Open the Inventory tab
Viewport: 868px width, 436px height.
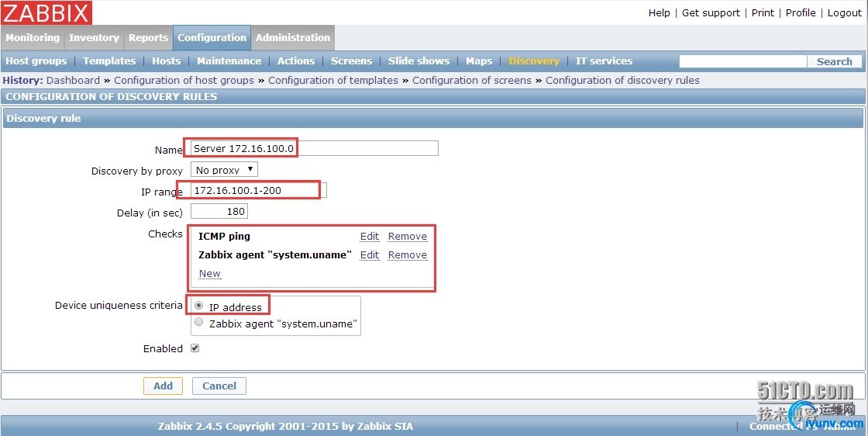pyautogui.click(x=94, y=38)
